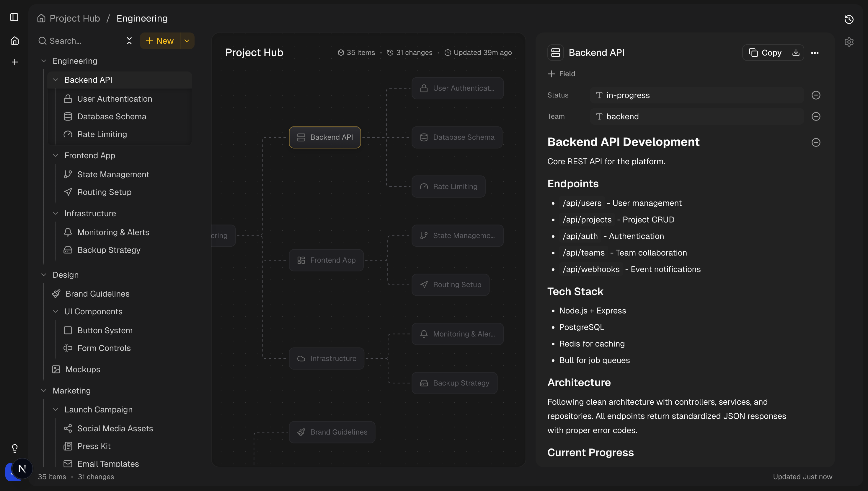
Task: Open the New button dropdown arrow
Action: click(187, 40)
